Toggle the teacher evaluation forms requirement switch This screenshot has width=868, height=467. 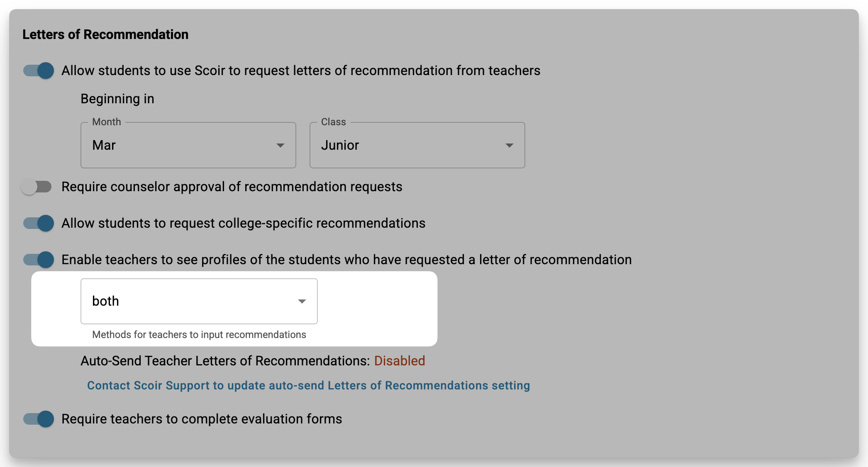tap(39, 419)
